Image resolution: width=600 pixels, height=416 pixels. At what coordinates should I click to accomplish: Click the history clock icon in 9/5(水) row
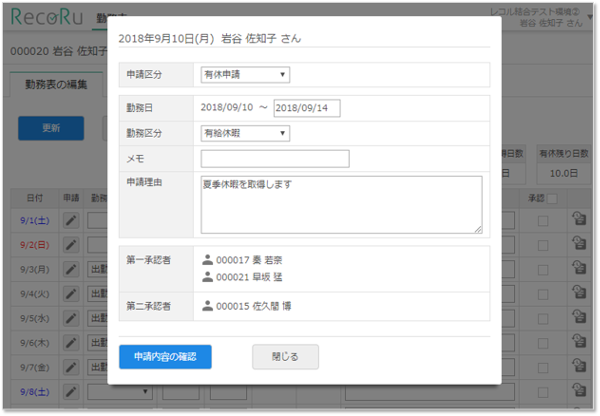pos(579,317)
